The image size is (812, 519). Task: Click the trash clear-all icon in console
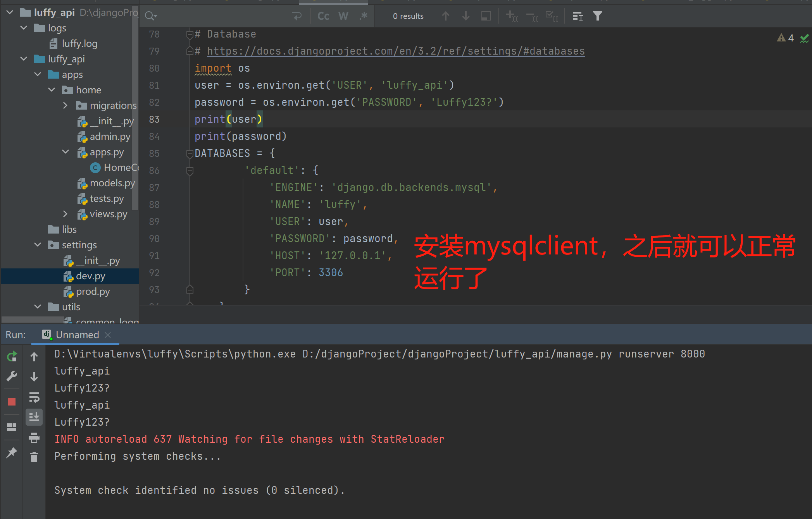(x=34, y=457)
